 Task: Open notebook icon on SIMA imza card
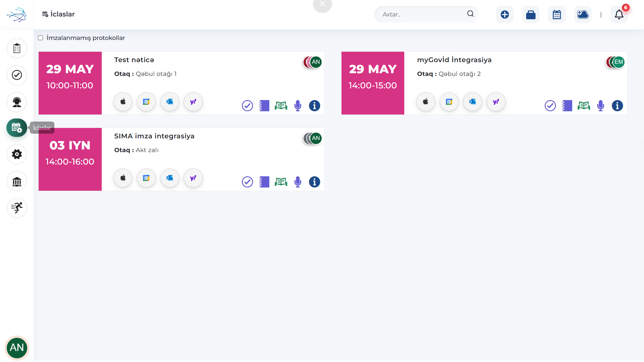(x=264, y=182)
